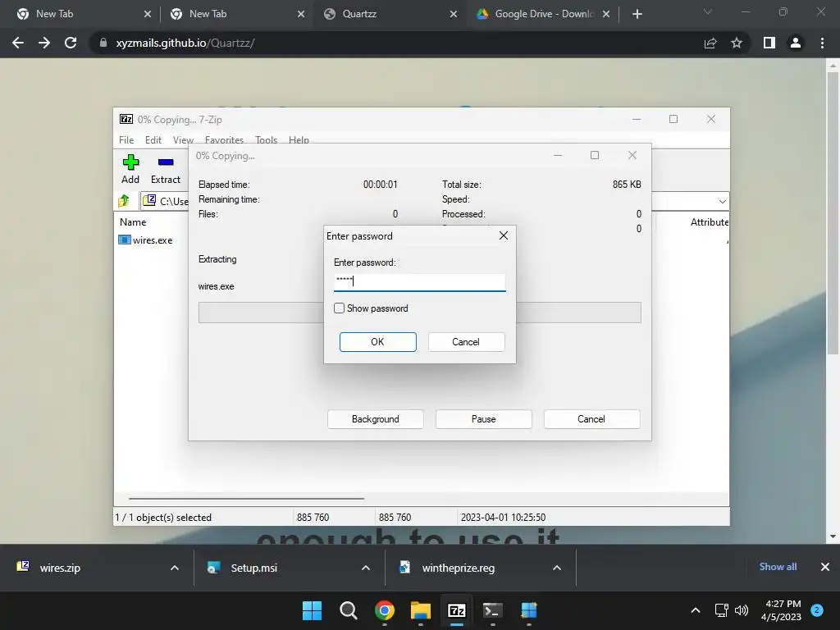Screen dimensions: 840x630
Task: Toggle the browser side panel icon
Action: [x=769, y=43]
